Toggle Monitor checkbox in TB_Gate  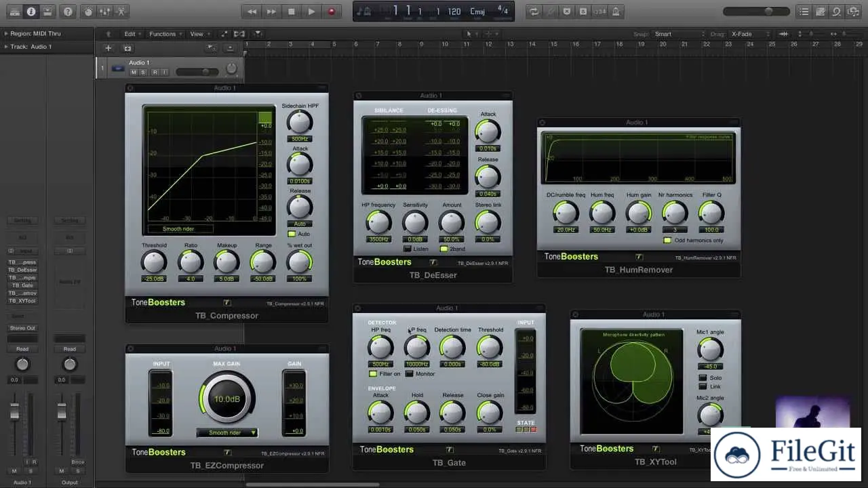coord(409,374)
